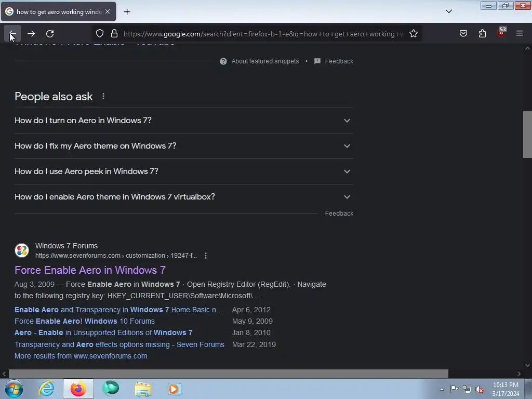Viewport: 532px width, 399px height.
Task: Open three-dot menu for sevenforums result
Action: pos(206,256)
